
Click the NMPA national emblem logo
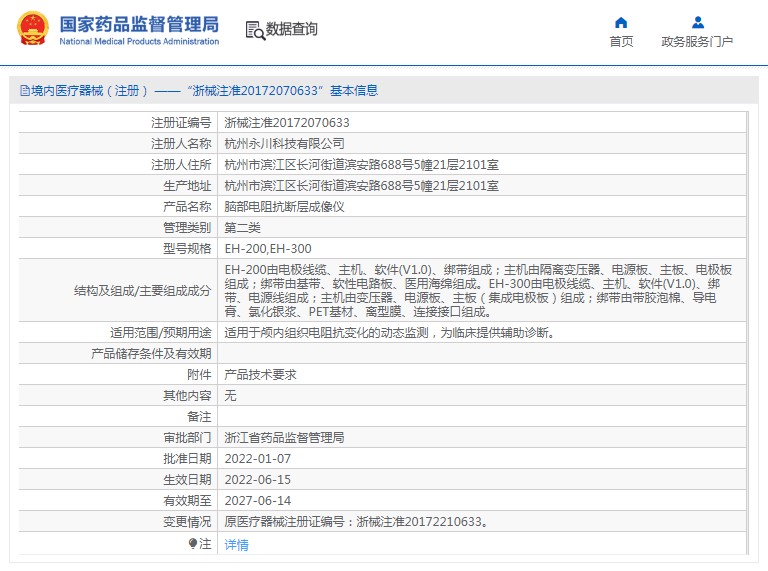pyautogui.click(x=33, y=29)
